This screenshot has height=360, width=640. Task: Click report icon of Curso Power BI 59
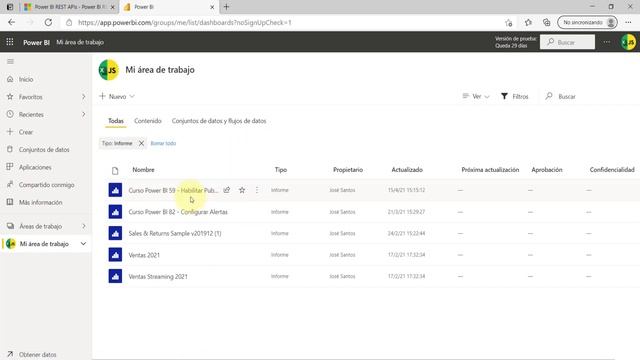click(x=115, y=190)
